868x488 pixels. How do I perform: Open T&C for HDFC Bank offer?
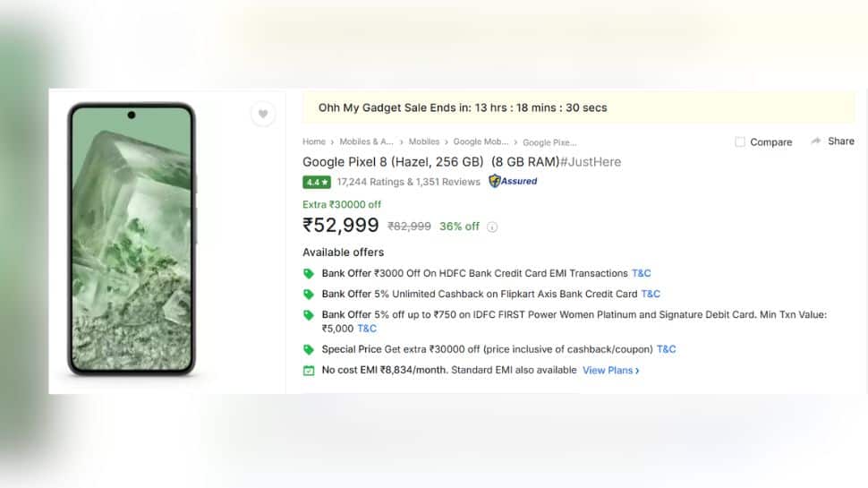[642, 273]
